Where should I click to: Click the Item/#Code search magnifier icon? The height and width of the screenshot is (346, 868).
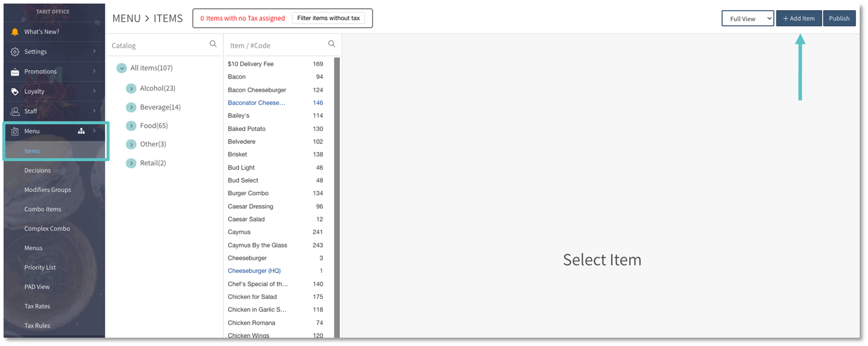click(x=332, y=44)
